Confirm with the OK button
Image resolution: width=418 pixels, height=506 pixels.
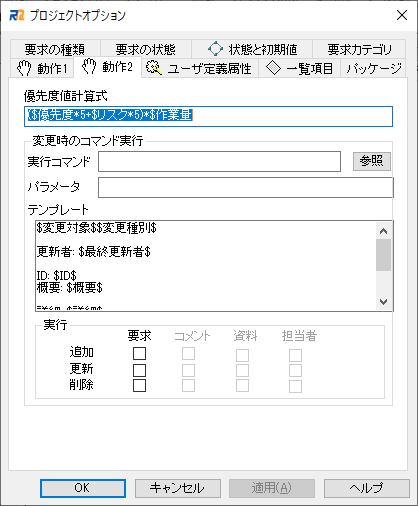click(83, 488)
